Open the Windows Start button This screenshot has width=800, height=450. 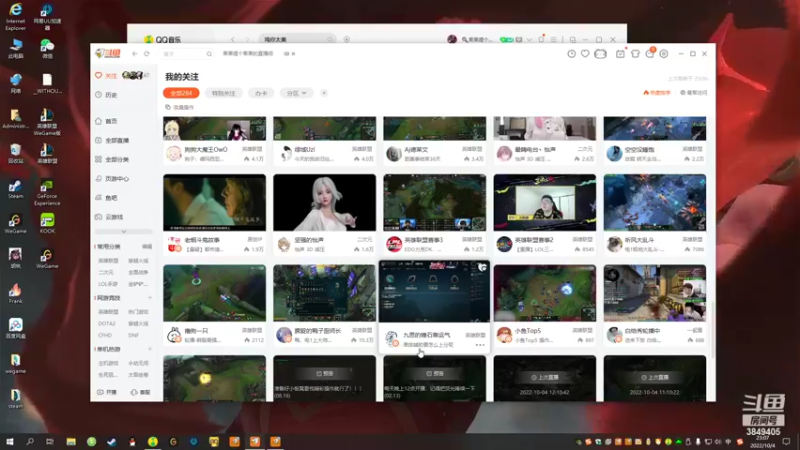click(10, 441)
